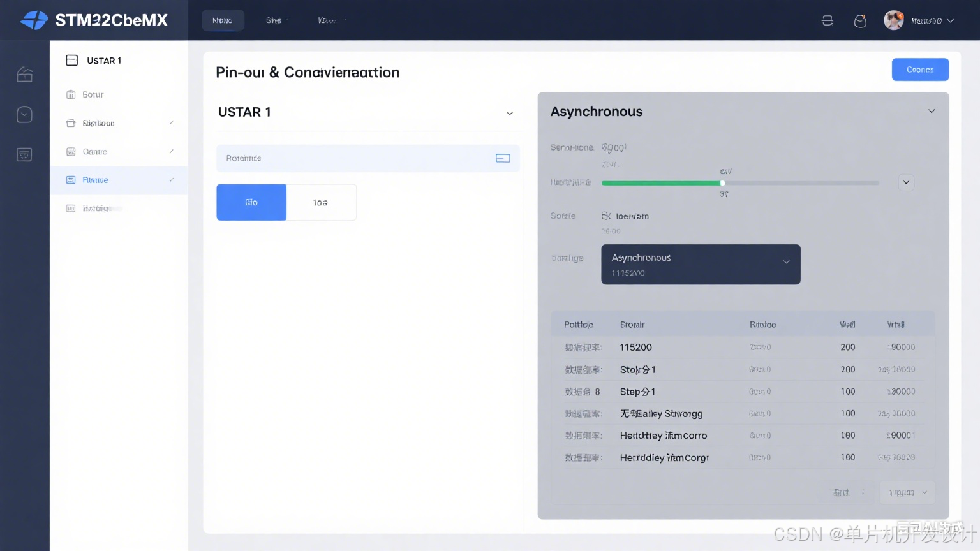Open the server stack icon in top bar
The width and height of the screenshot is (980, 551).
pyautogui.click(x=828, y=20)
